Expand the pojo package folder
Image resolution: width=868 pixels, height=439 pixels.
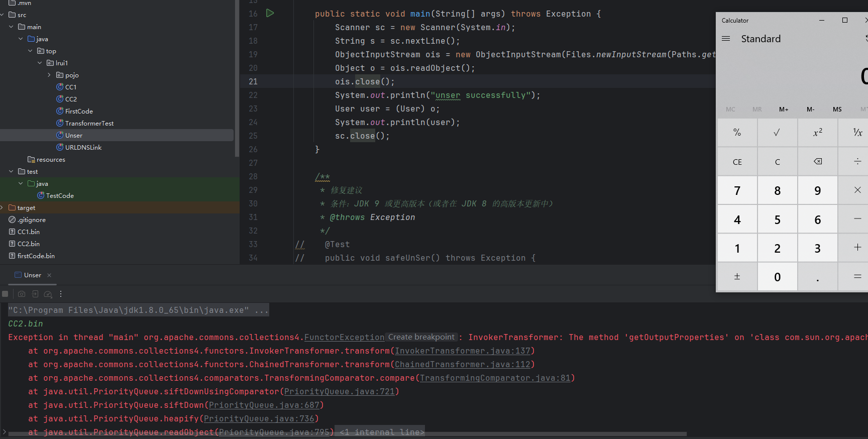(49, 75)
